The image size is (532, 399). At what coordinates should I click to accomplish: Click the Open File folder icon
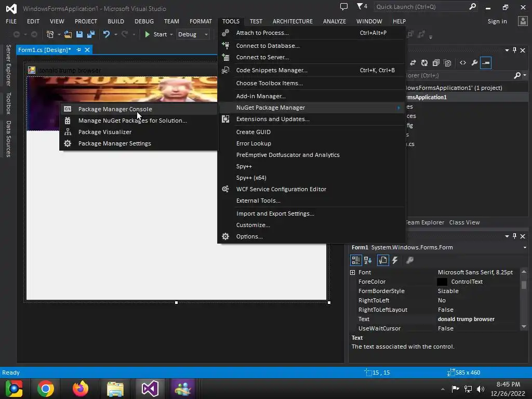(x=68, y=34)
